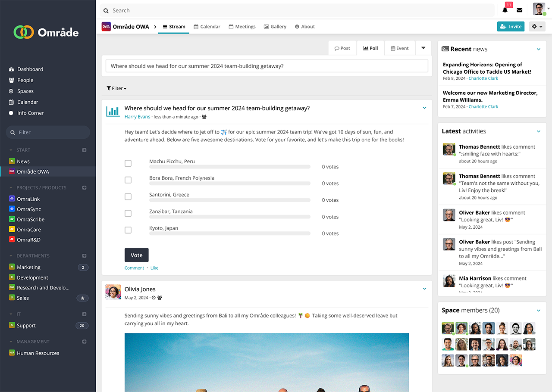This screenshot has width=552, height=392.
Task: Open Dashboard from sidebar
Action: [30, 69]
